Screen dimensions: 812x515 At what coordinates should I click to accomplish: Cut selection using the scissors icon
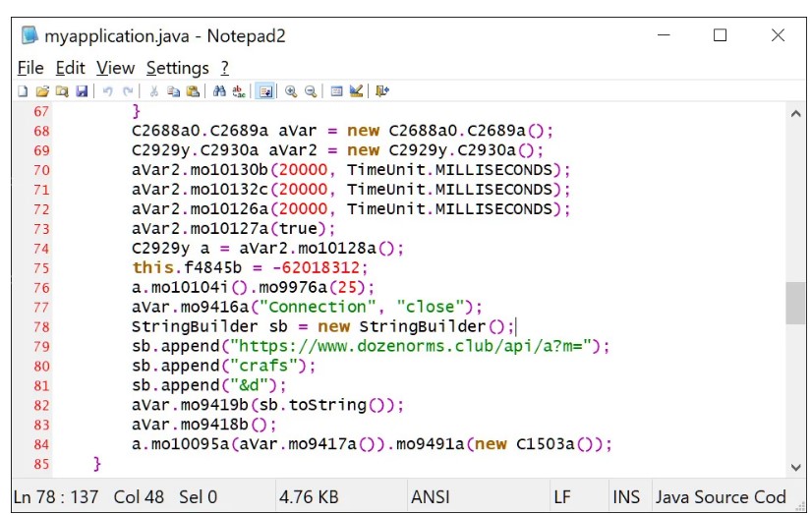coord(153,91)
